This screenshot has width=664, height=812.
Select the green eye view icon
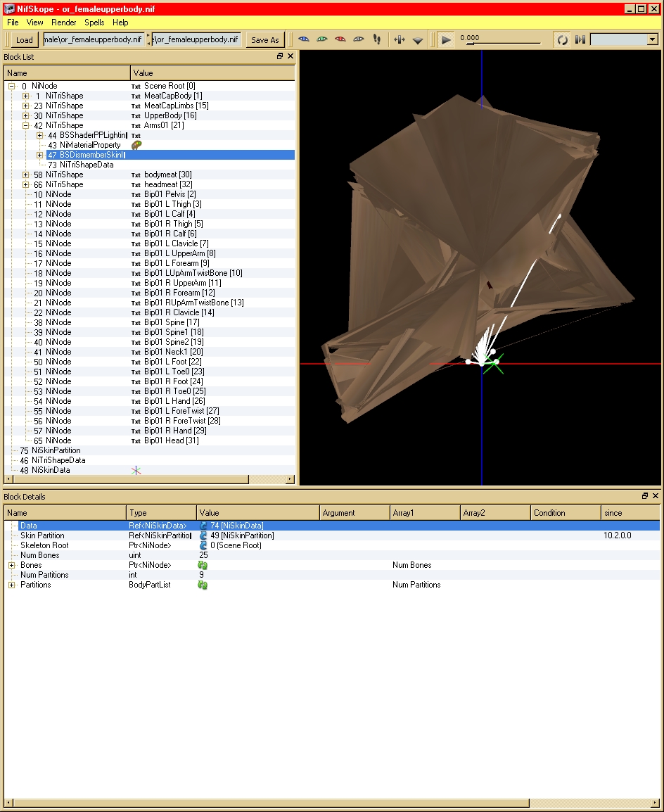pyautogui.click(x=322, y=39)
